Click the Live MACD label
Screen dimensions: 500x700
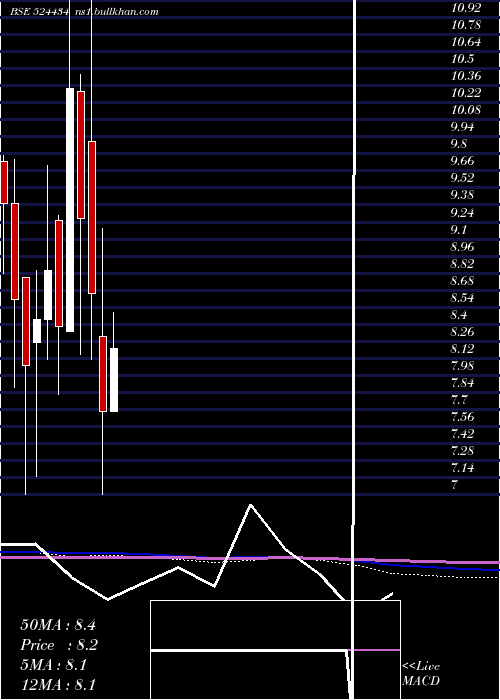421,674
